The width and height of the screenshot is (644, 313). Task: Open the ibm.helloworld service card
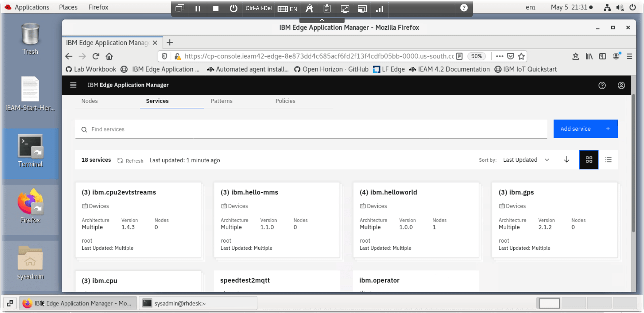pos(416,220)
